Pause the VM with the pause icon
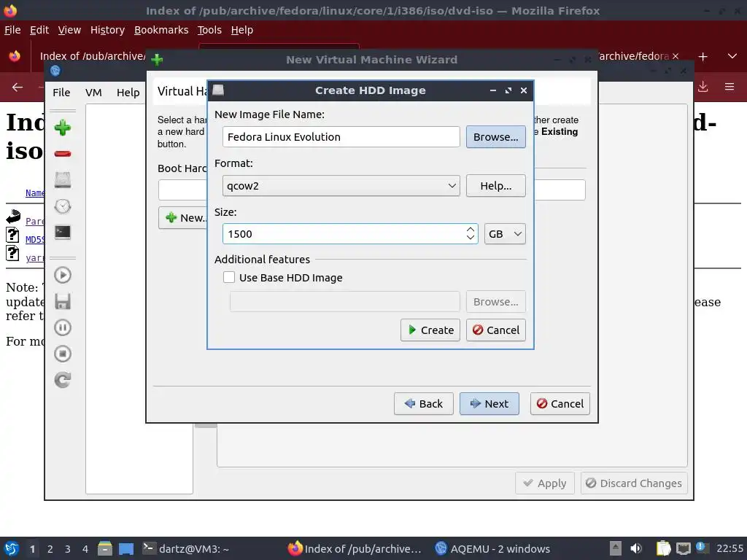The height and width of the screenshot is (560, 747). click(x=63, y=327)
